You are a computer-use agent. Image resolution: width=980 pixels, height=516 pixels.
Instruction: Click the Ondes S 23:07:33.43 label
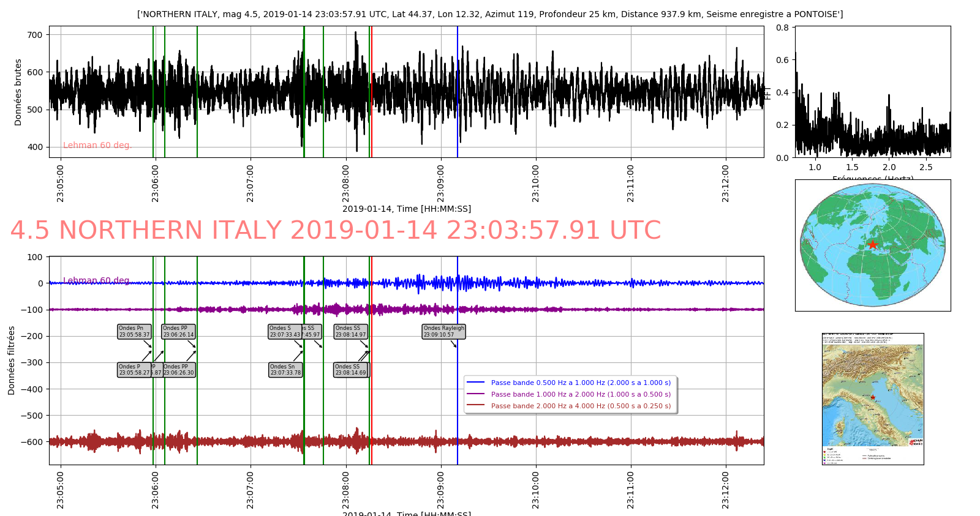pos(284,332)
